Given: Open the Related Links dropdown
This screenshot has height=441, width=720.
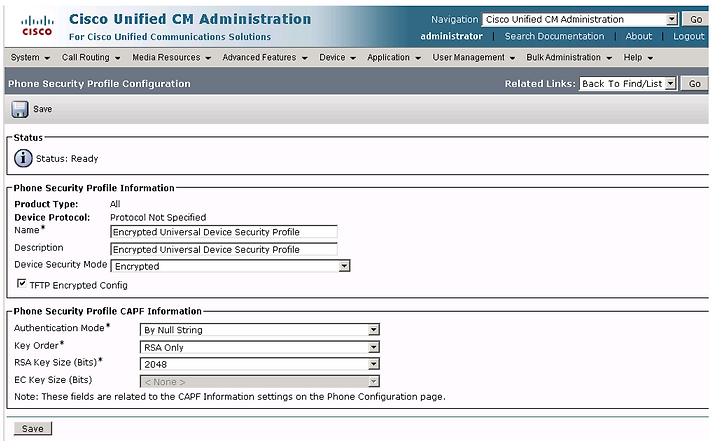Looking at the screenshot, I should [627, 84].
